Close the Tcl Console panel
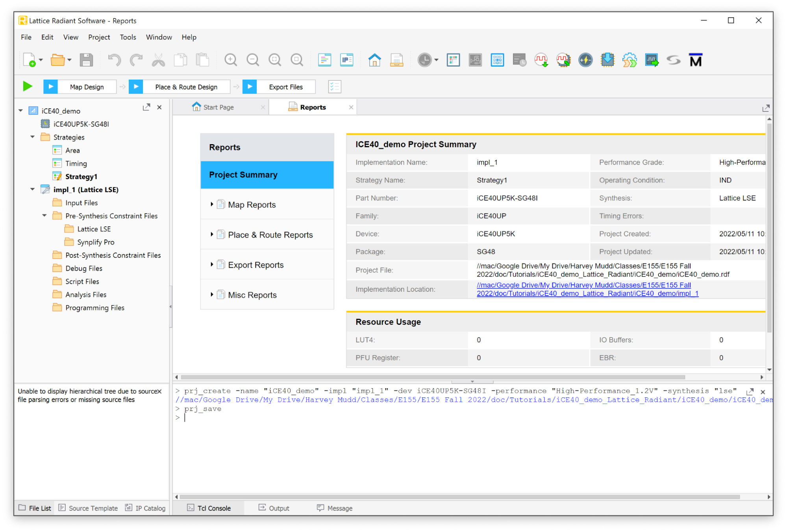This screenshot has width=787, height=532. click(763, 392)
